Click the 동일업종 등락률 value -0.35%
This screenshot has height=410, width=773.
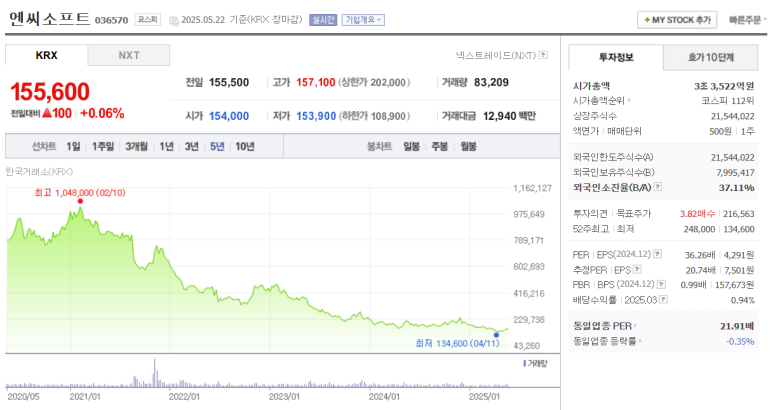coord(740,342)
